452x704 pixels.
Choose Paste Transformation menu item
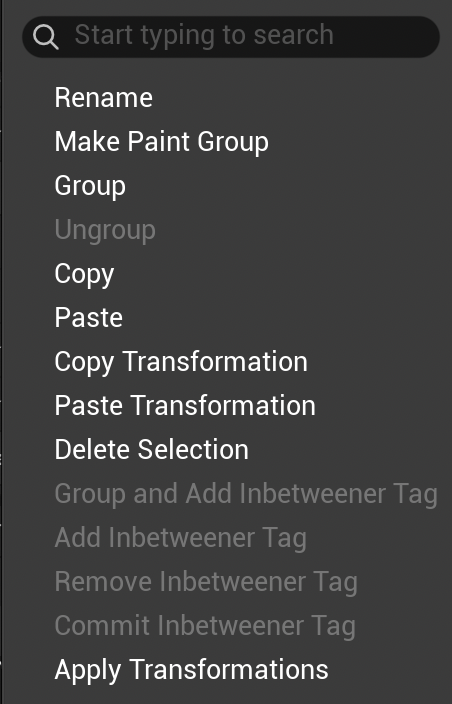click(x=185, y=405)
